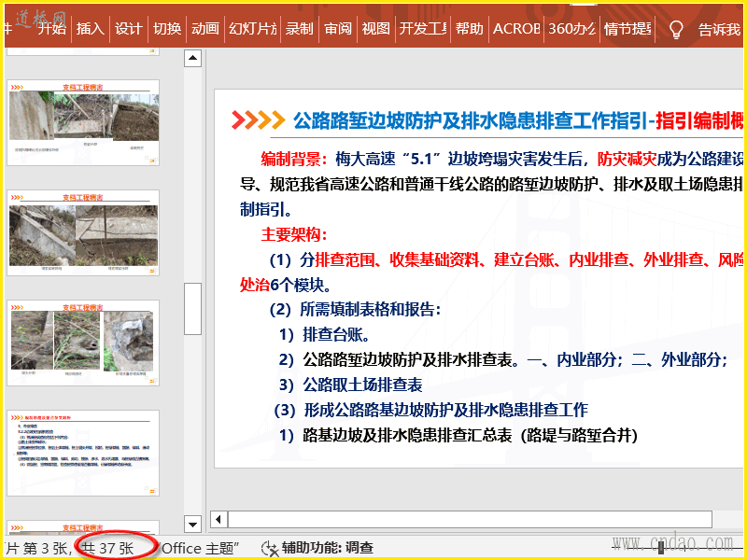Image resolution: width=747 pixels, height=560 pixels.
Task: Click the lightbulb Tell Me icon
Action: click(676, 30)
